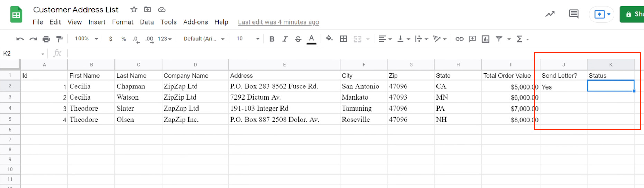Open Text rotation dropdown

[x=440, y=39]
